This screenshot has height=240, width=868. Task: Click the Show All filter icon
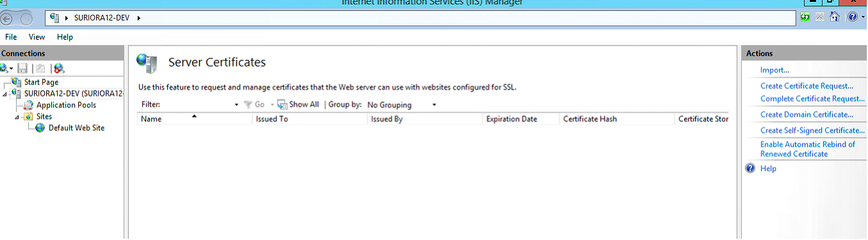(x=282, y=104)
